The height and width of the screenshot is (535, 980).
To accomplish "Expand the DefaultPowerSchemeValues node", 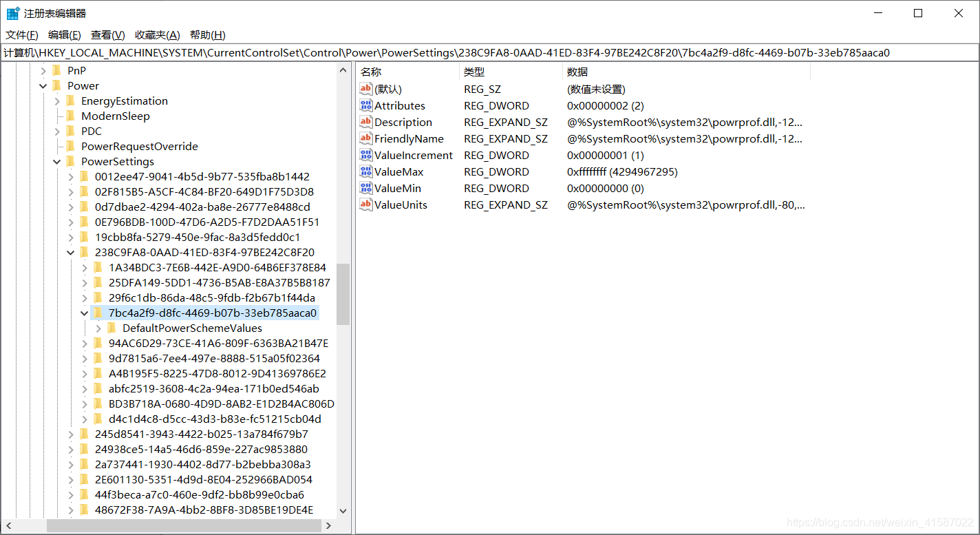I will click(98, 328).
